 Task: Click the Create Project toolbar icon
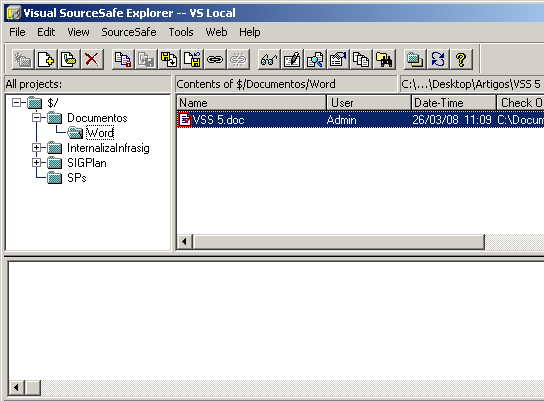23,59
